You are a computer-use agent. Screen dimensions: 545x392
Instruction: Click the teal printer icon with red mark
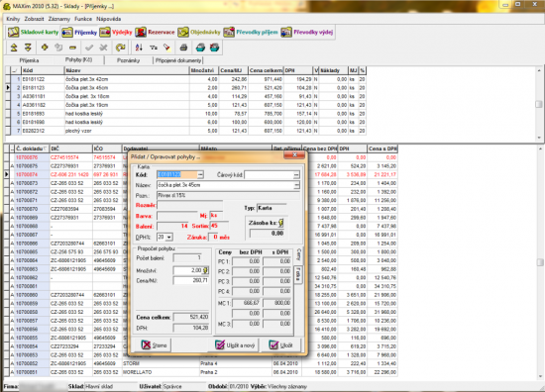point(214,48)
